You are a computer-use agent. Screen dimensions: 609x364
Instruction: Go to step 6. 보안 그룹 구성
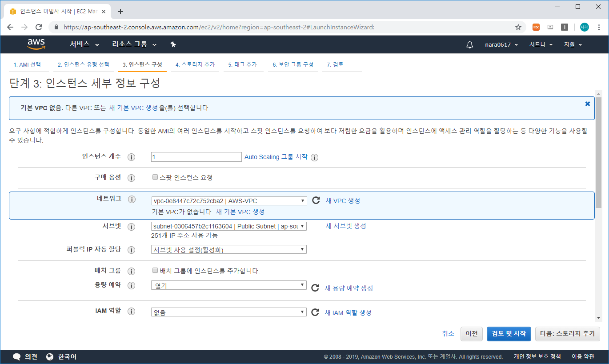pos(293,65)
